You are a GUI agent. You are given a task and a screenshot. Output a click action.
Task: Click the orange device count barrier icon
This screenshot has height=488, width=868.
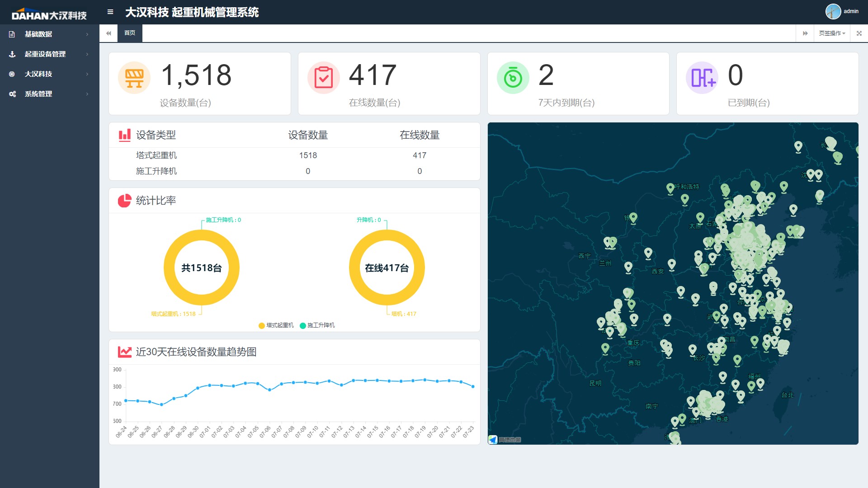click(x=134, y=78)
